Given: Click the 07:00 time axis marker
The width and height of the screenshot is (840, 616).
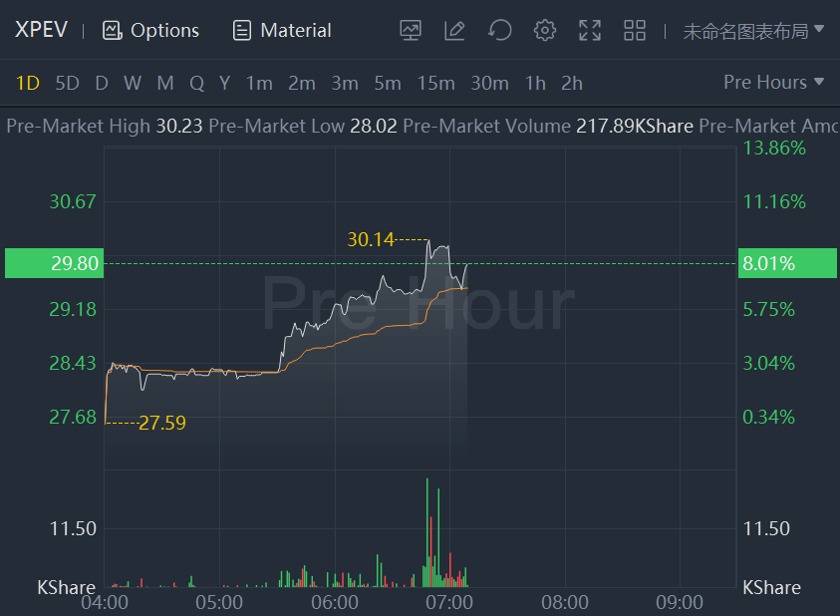Looking at the screenshot, I should point(449,602).
